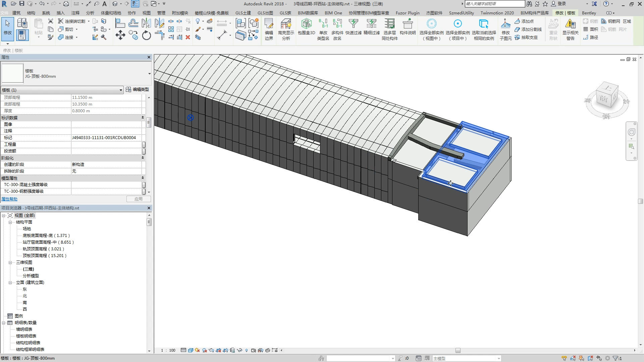Collapse the 结构平面 tree node
This screenshot has height=362, width=644.
(10, 222)
